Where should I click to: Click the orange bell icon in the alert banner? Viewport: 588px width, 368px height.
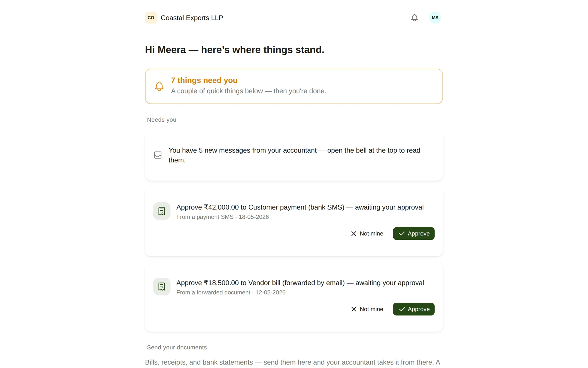[159, 86]
